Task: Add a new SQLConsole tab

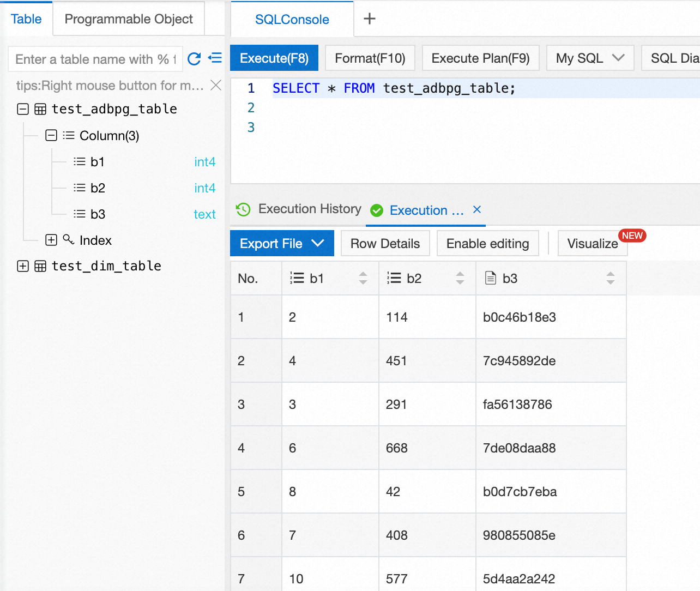Action: click(x=370, y=19)
